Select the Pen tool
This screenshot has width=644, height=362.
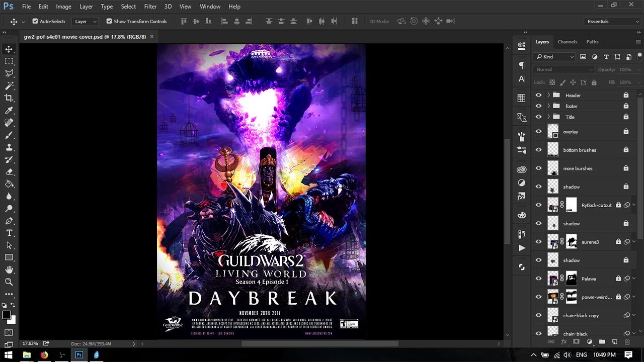pyautogui.click(x=9, y=221)
